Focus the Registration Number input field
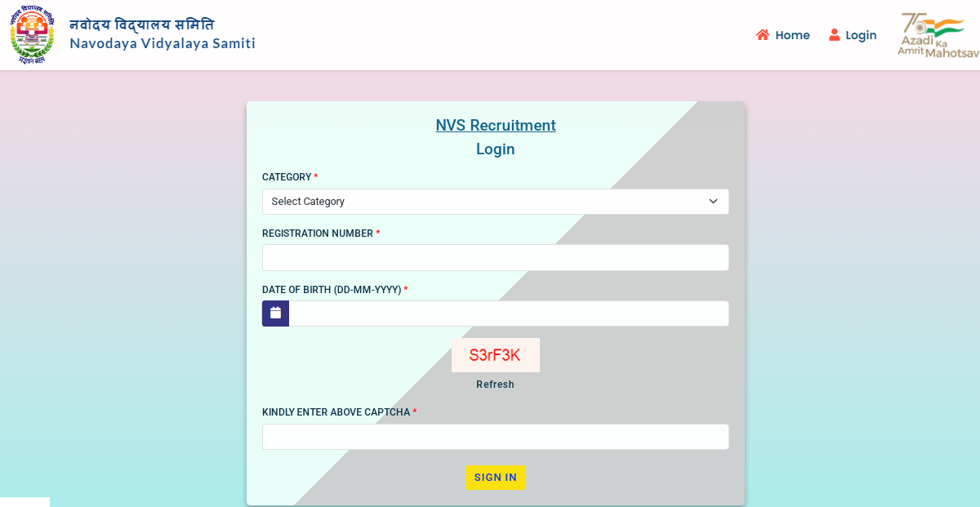This screenshot has height=507, width=980. click(x=495, y=258)
